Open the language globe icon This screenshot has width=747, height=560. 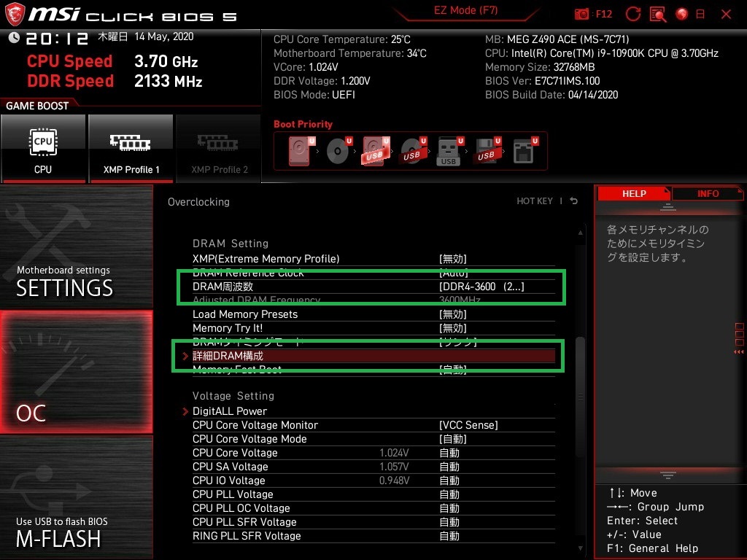[682, 14]
